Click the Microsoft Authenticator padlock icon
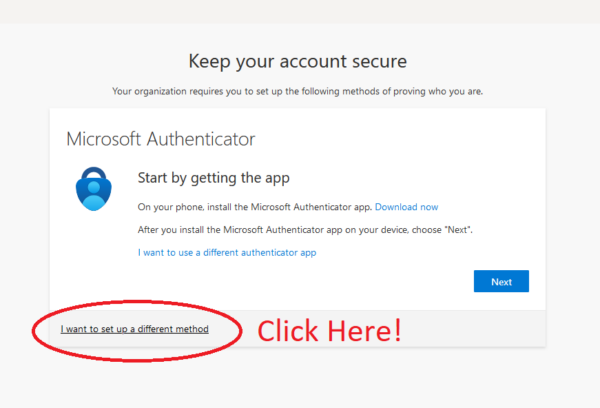600x408 pixels. (x=94, y=189)
